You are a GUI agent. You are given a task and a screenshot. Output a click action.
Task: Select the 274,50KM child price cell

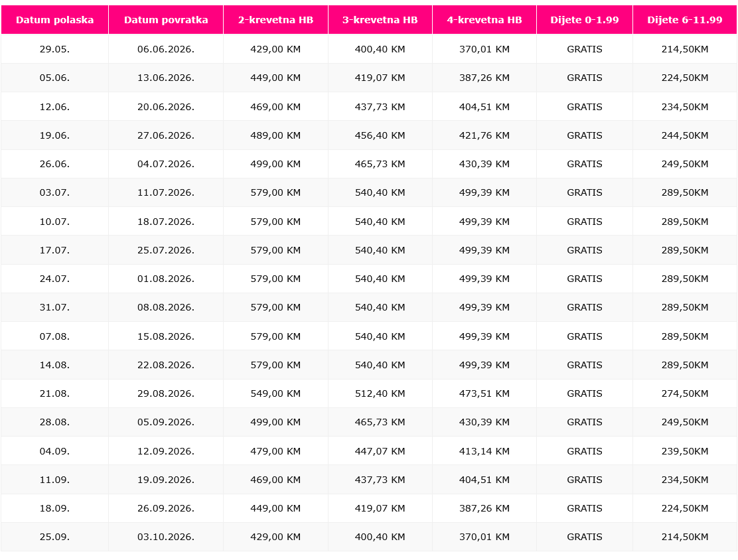click(x=685, y=393)
